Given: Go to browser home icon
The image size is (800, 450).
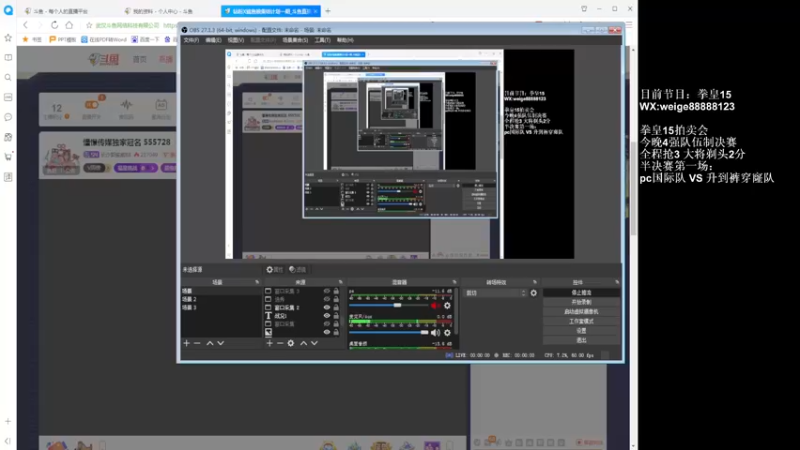Looking at the screenshot, I should (69, 25).
